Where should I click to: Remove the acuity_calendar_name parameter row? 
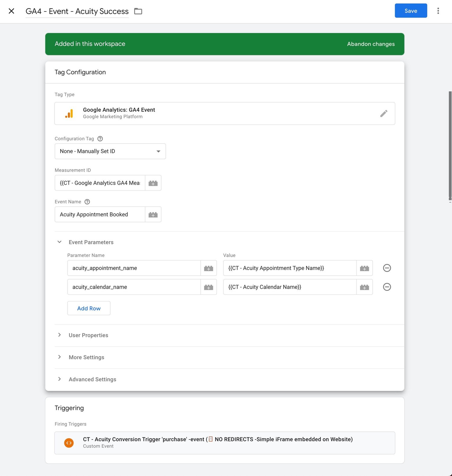(387, 287)
